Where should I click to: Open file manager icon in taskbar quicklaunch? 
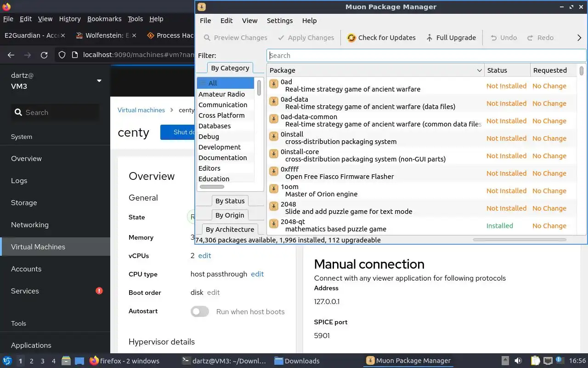66,361
